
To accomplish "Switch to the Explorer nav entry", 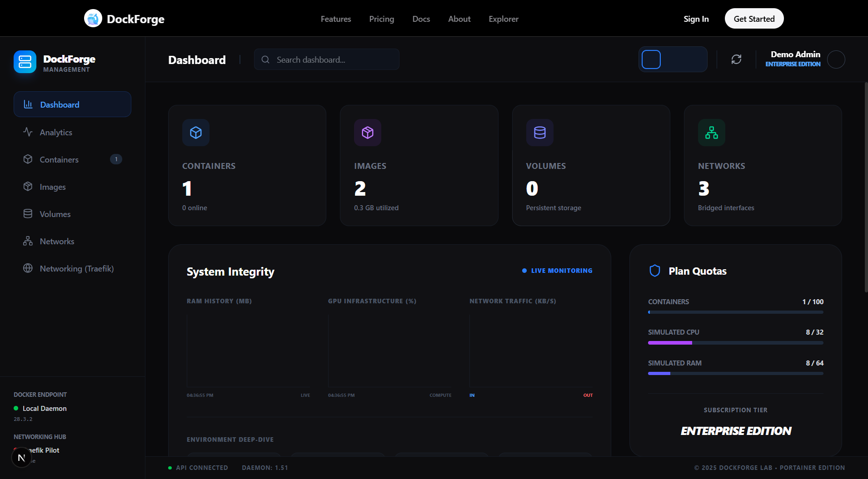I will pyautogui.click(x=503, y=19).
